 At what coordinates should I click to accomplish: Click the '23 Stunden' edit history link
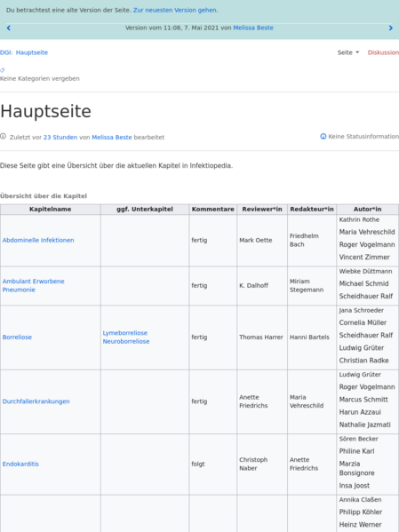coord(60,138)
